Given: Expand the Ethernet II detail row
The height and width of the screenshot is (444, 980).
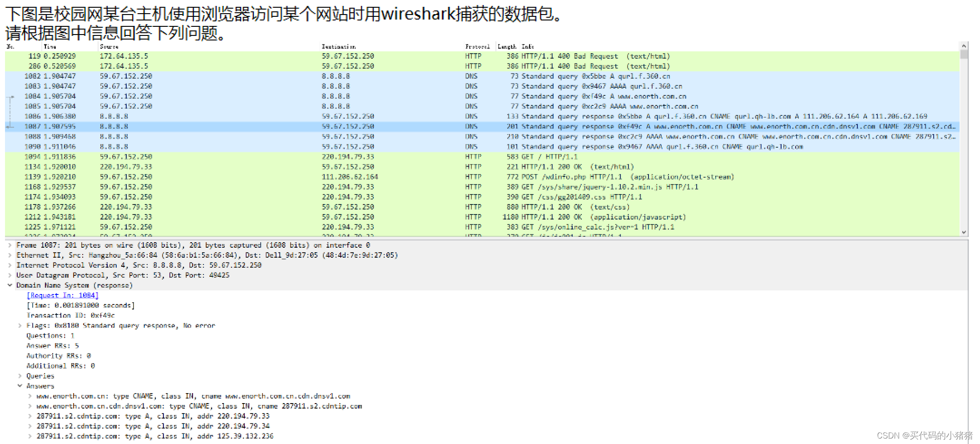Looking at the screenshot, I should [10, 255].
